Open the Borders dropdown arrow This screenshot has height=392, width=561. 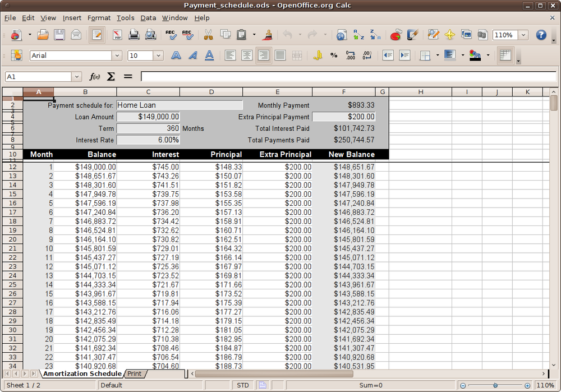pos(437,55)
